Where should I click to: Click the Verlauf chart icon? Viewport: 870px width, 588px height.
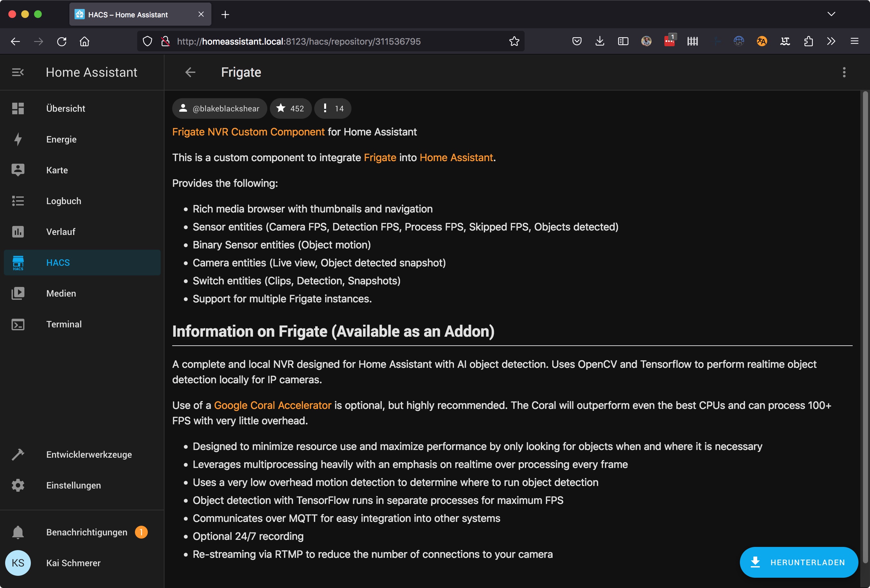(x=18, y=231)
